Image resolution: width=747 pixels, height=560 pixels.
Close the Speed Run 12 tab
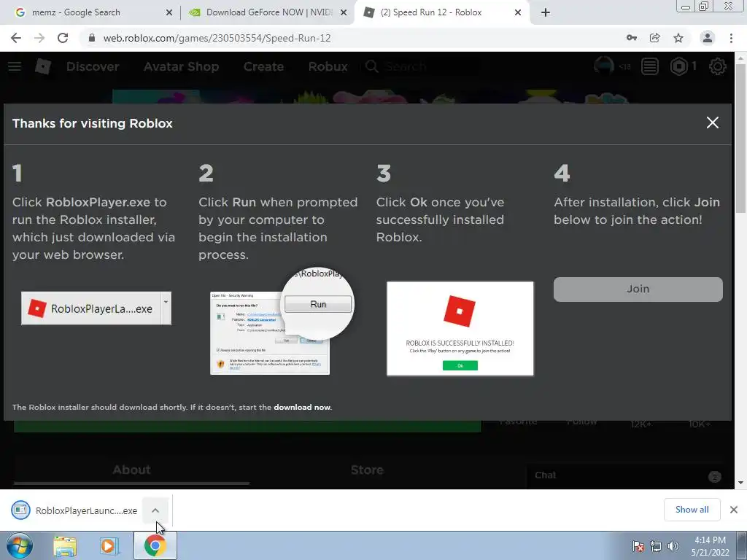point(518,13)
